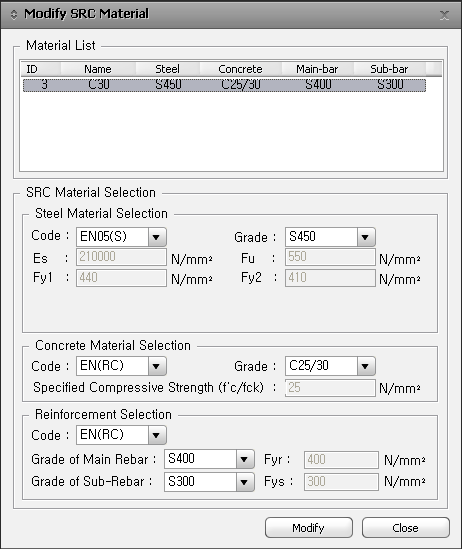Close the Modify SRC Material dialog with X
Viewport: 462px width, 549px height.
click(x=444, y=15)
